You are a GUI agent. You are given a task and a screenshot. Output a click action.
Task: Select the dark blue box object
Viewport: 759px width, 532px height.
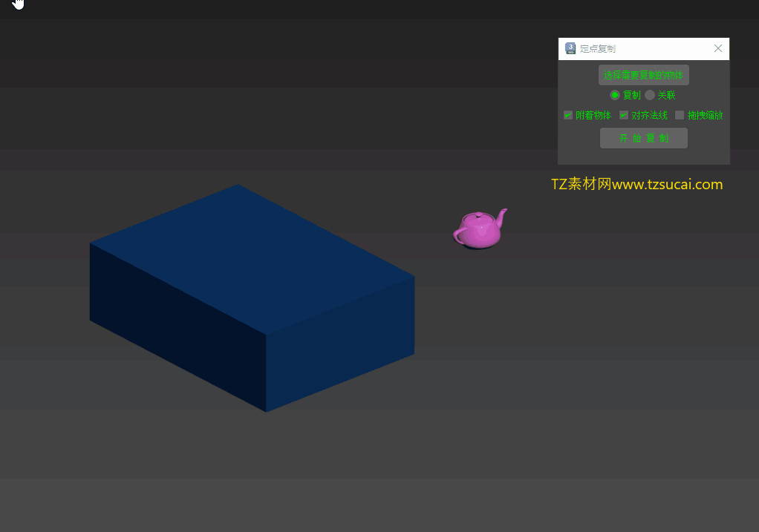pos(252,298)
